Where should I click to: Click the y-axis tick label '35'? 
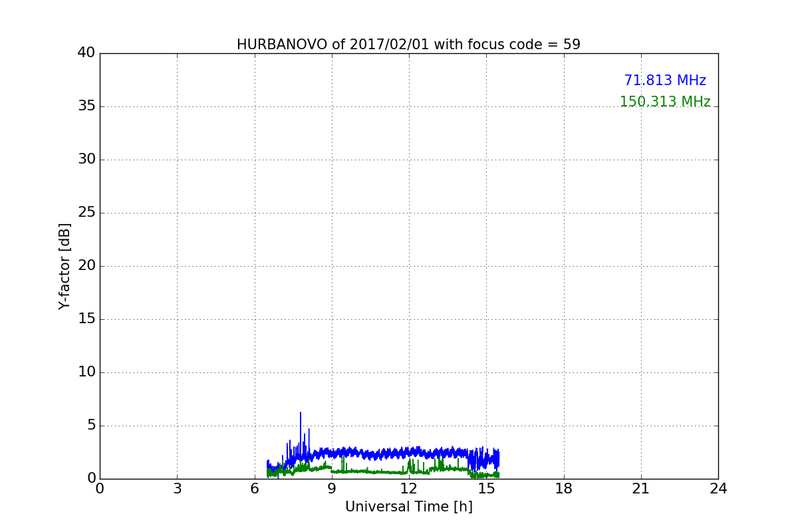tap(86, 106)
